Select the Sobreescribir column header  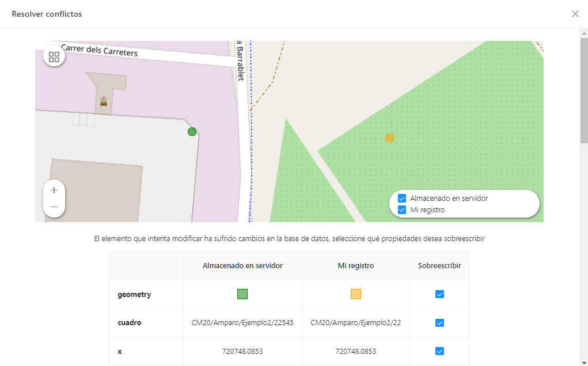point(439,266)
